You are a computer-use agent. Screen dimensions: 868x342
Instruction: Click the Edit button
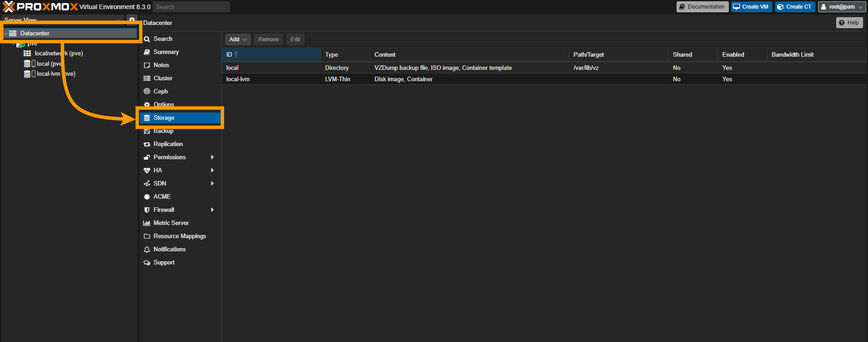pyautogui.click(x=295, y=39)
